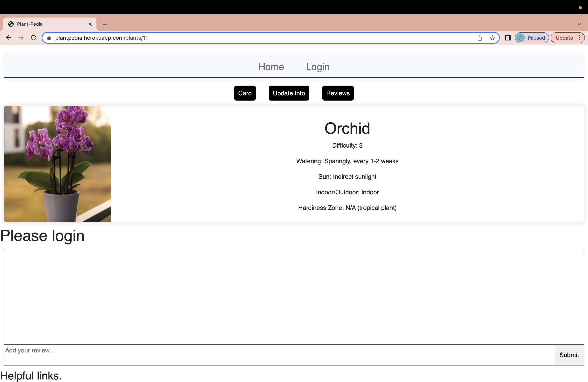
Task: Click the red Update button
Action: [x=564, y=38]
